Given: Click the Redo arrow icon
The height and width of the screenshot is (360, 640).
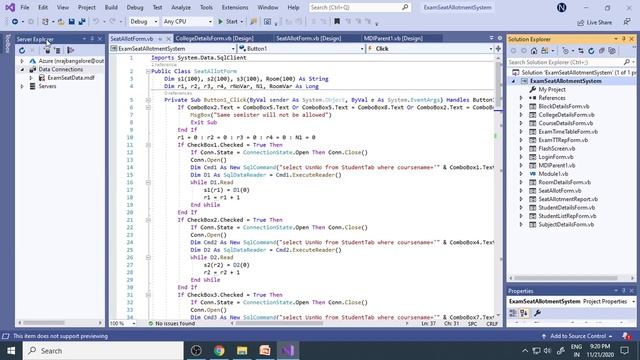Looking at the screenshot, I should tap(112, 22).
